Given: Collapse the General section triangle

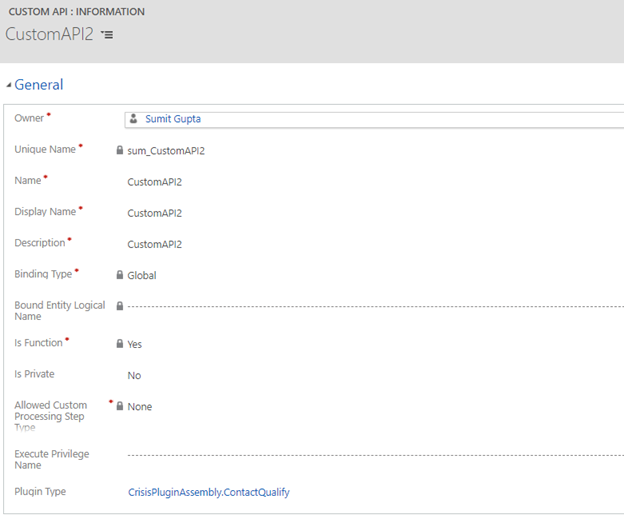Looking at the screenshot, I should (9, 86).
